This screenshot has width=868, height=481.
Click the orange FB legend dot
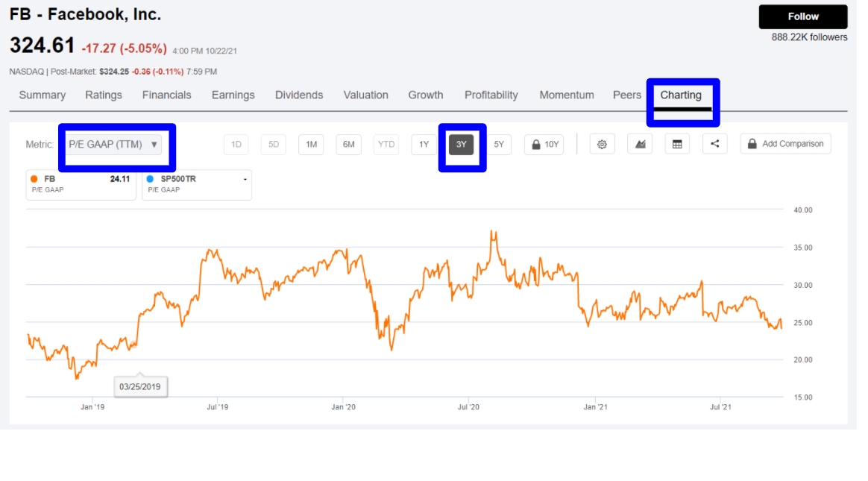pyautogui.click(x=34, y=179)
